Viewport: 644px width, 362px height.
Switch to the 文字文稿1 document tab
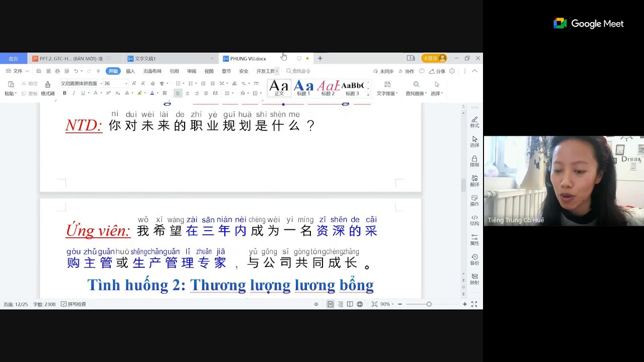click(x=171, y=58)
